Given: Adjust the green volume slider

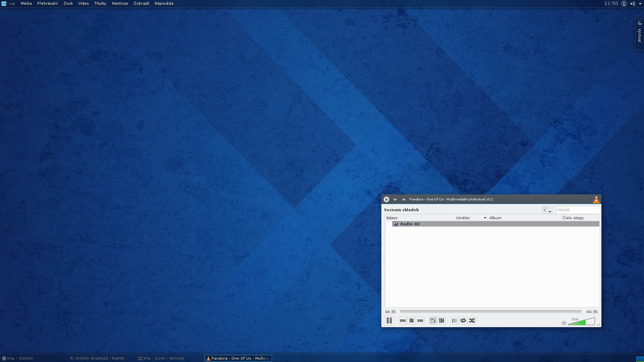Looking at the screenshot, I should pos(582,322).
